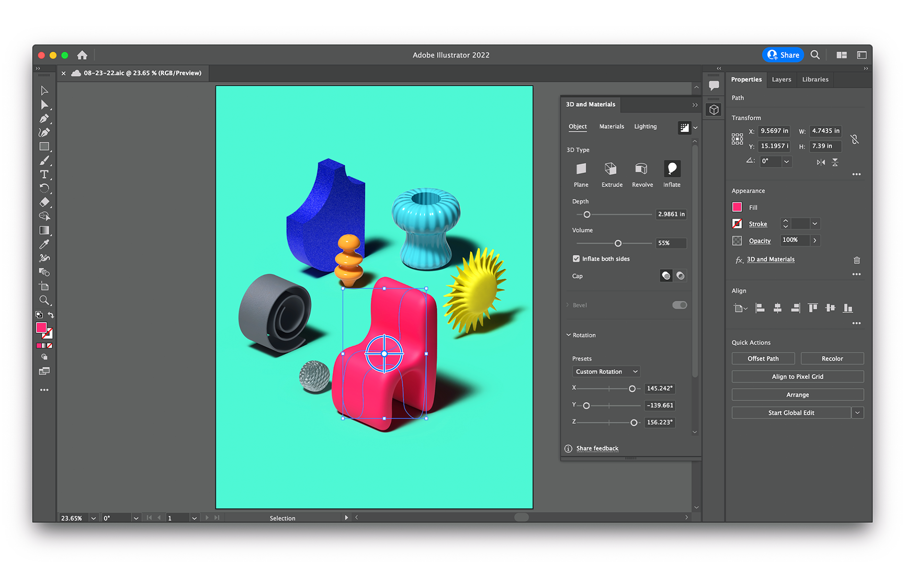Toggle the Bevel switch
The width and height of the screenshot is (905, 588).
click(679, 305)
